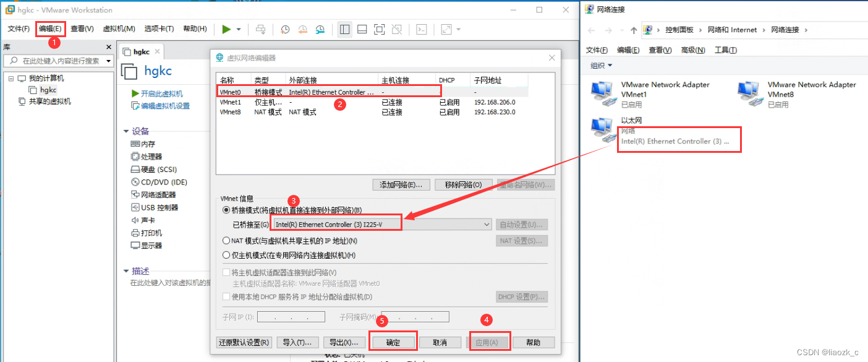Click the Unity mode toolbar icon
Image resolution: width=868 pixels, height=362 pixels.
click(397, 29)
